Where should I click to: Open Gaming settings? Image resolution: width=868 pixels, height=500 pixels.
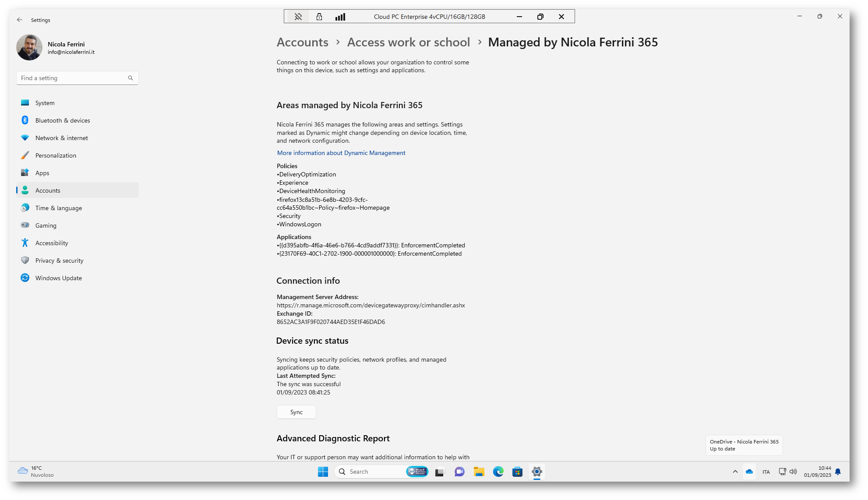tap(78, 225)
